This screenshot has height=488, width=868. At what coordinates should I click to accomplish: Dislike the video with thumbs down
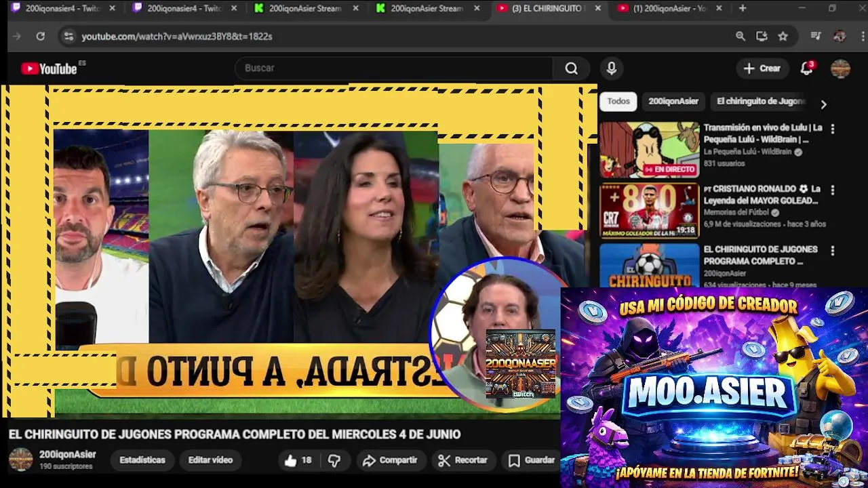click(334, 460)
